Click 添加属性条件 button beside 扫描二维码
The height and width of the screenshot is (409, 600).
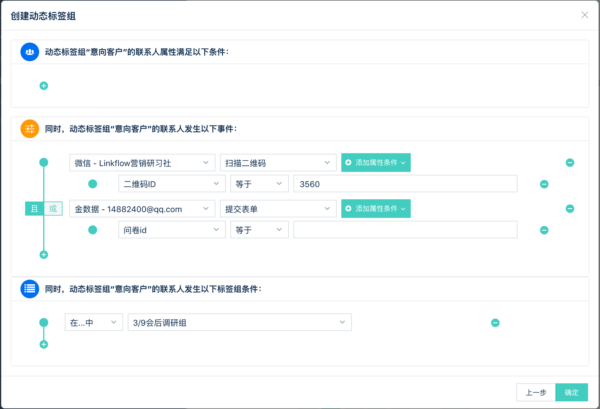(376, 163)
